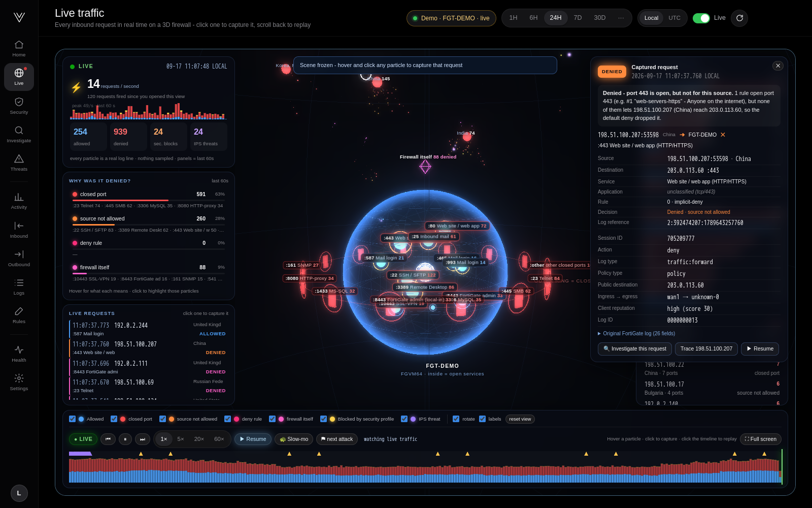Click the refresh icon in header
This screenshot has width=812, height=508.
pos(739,18)
